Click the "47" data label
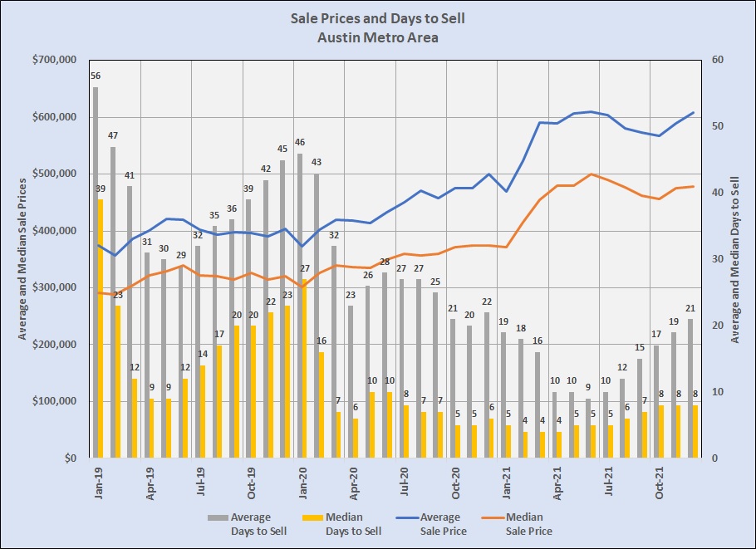This screenshot has height=549, width=756. [113, 135]
